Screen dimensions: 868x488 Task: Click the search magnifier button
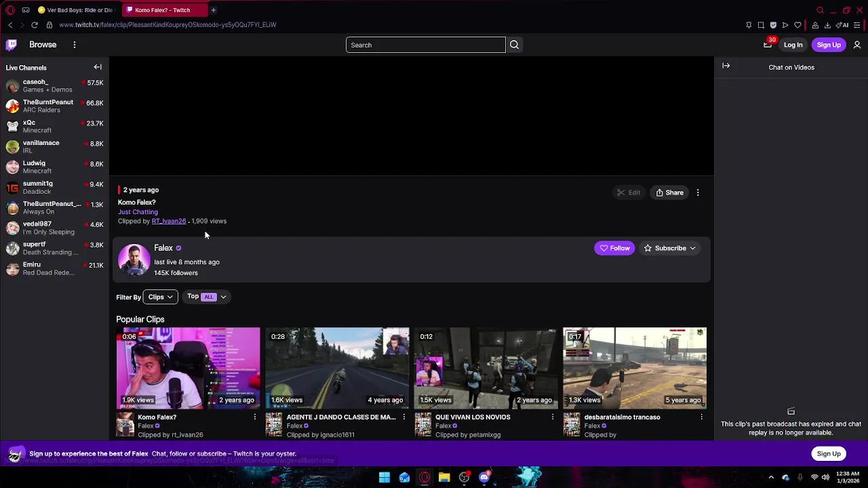pos(514,45)
